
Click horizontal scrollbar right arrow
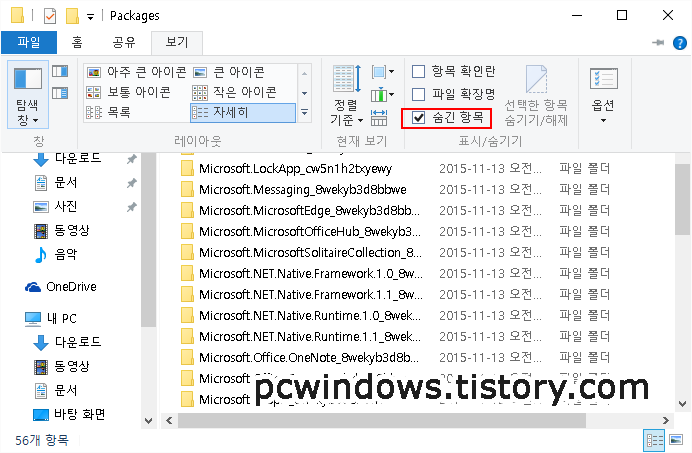coord(666,421)
